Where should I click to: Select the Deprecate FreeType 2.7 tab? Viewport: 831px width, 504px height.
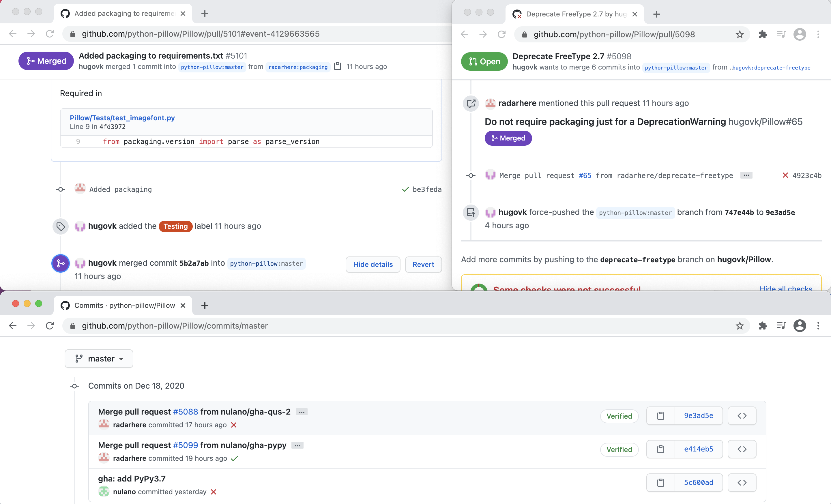(x=575, y=14)
